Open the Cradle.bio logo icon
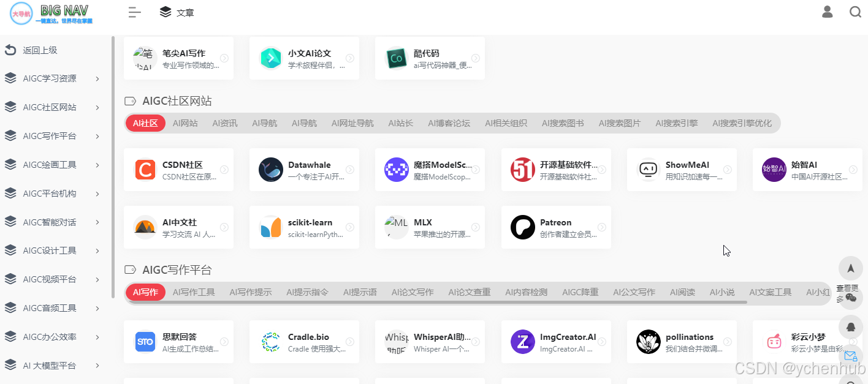Viewport: 868px width, 384px height. coord(270,342)
